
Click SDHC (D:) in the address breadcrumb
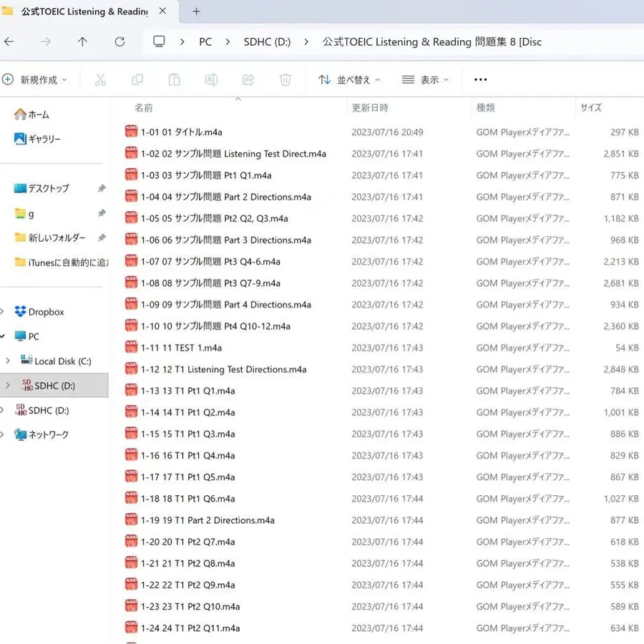[x=267, y=42]
